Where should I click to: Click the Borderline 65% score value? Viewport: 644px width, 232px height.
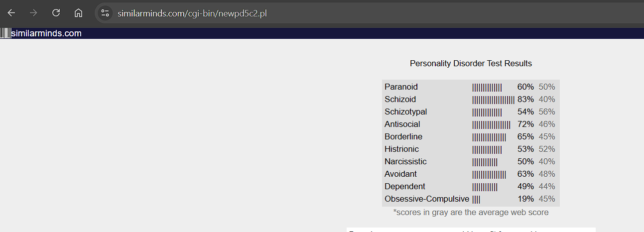525,136
